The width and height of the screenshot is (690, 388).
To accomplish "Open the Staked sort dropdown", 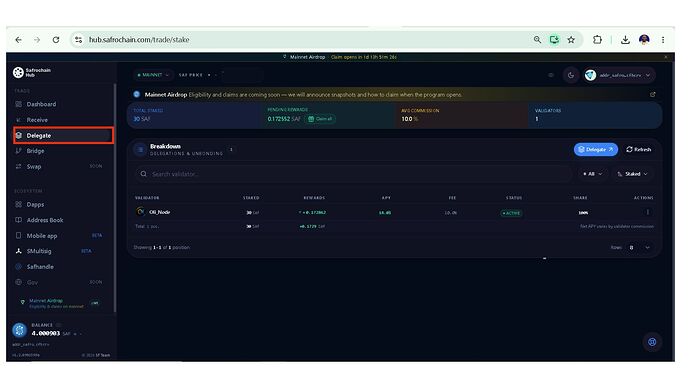I will [x=633, y=174].
